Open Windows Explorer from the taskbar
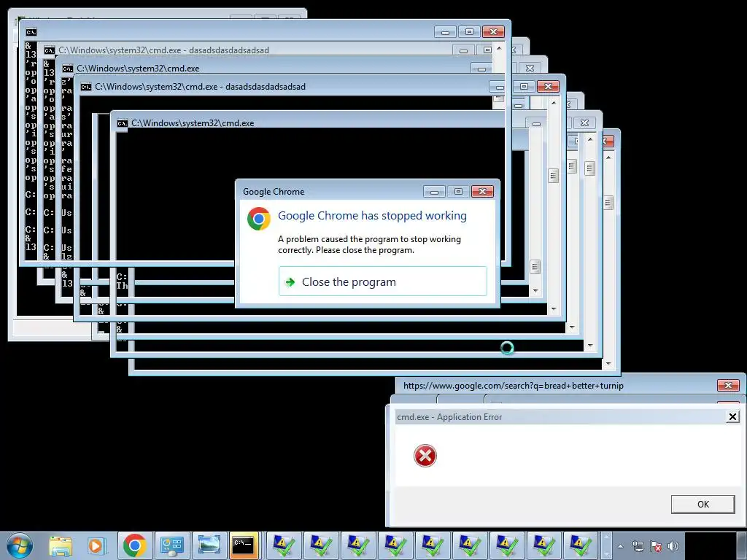The image size is (747, 560). [61, 545]
